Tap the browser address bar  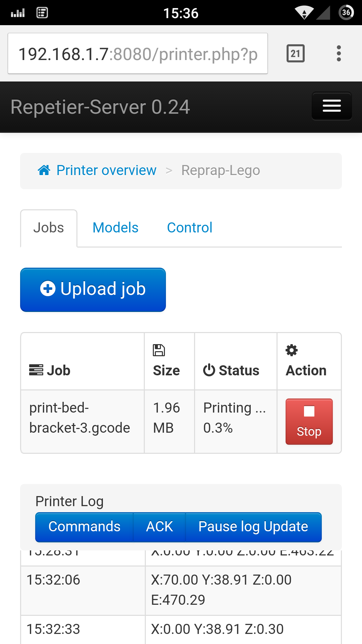[137, 54]
